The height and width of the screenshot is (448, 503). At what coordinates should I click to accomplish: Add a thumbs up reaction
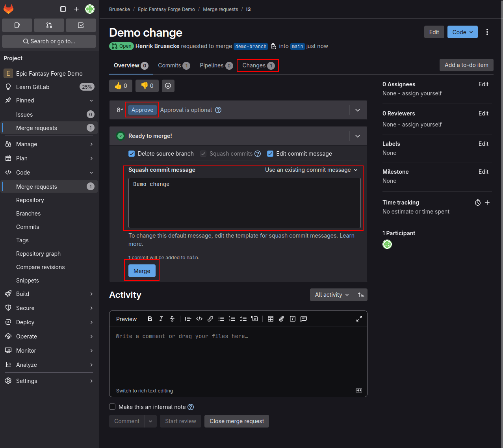[x=121, y=86]
